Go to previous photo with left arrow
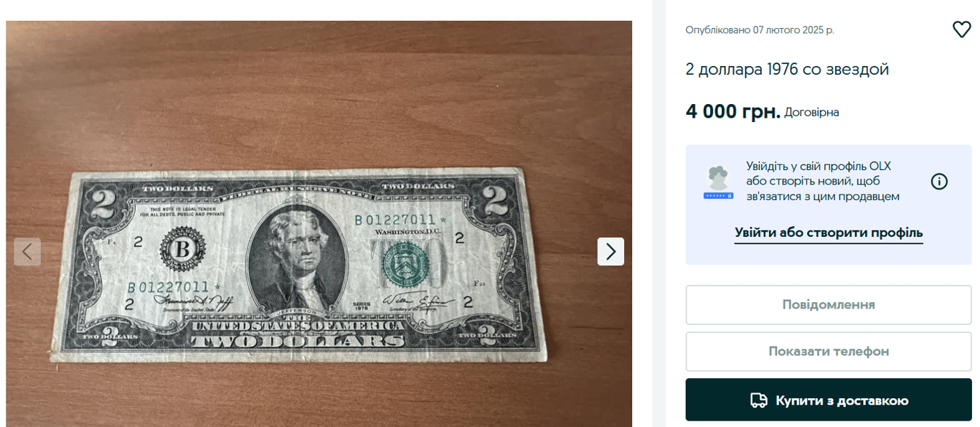 pyautogui.click(x=27, y=251)
